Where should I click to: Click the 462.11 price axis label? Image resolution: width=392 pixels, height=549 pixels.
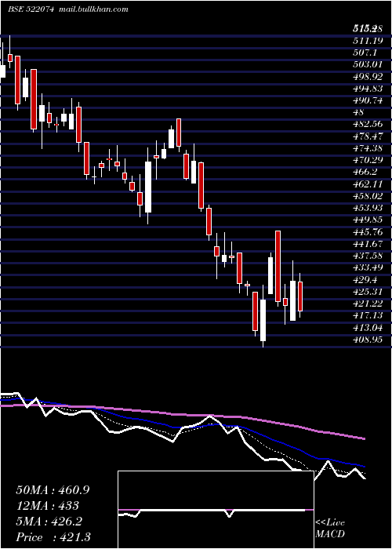coord(367,184)
